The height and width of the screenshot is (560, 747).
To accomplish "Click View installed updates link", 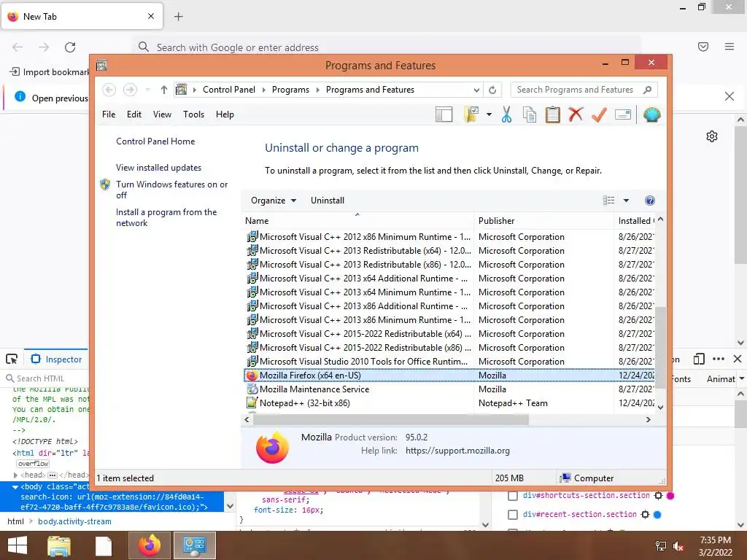I will [158, 168].
